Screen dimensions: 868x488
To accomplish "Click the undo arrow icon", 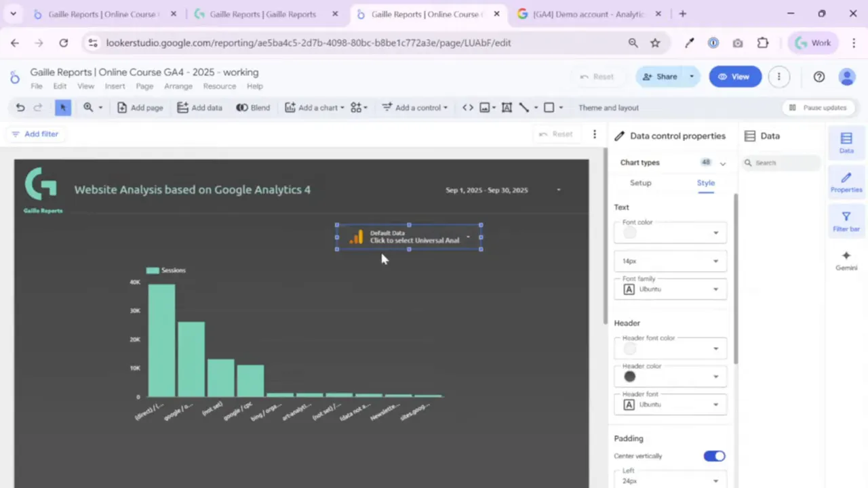I will click(20, 107).
